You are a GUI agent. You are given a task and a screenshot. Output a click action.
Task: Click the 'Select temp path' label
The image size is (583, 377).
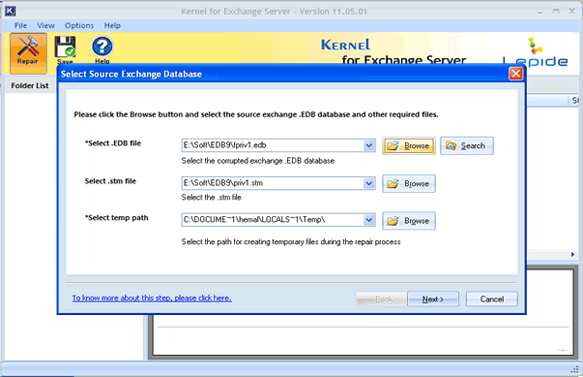(116, 218)
